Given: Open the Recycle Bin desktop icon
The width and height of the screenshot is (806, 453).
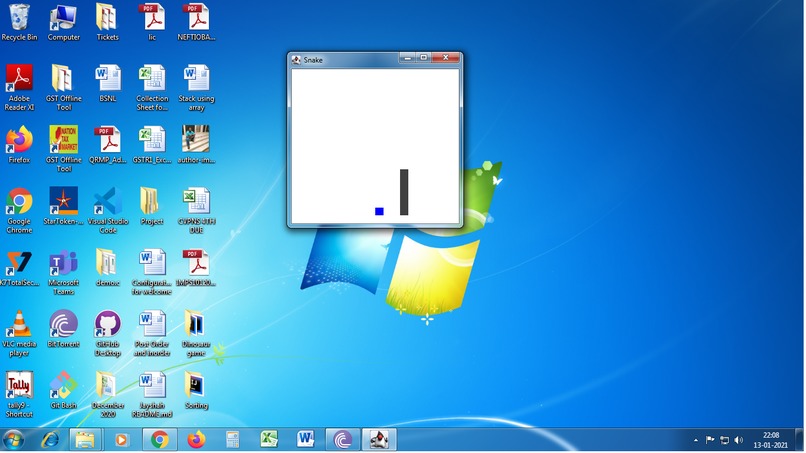Looking at the screenshot, I should [x=19, y=23].
